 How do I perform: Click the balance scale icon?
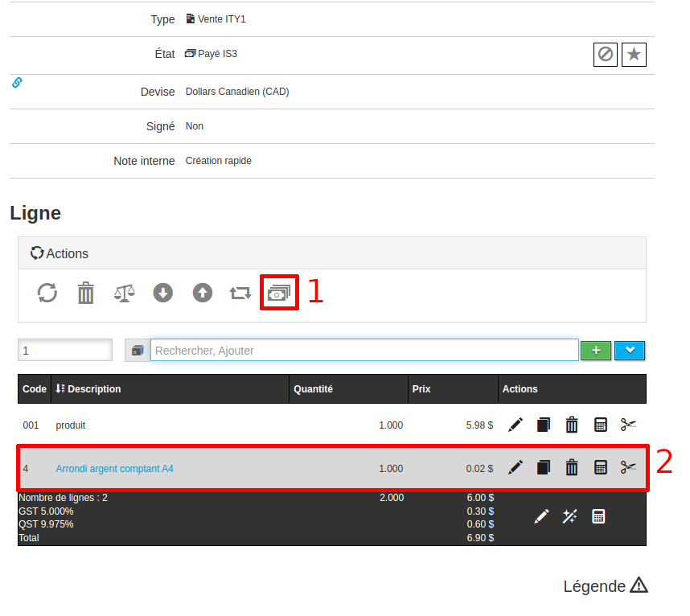pyautogui.click(x=125, y=293)
